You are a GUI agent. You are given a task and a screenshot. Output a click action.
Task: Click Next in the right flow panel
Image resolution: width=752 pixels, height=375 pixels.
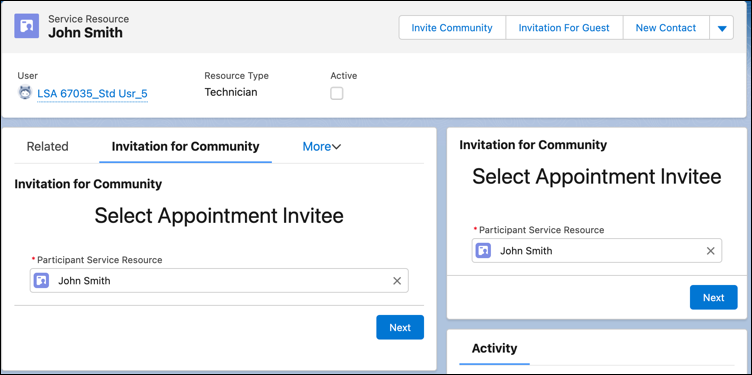click(714, 297)
